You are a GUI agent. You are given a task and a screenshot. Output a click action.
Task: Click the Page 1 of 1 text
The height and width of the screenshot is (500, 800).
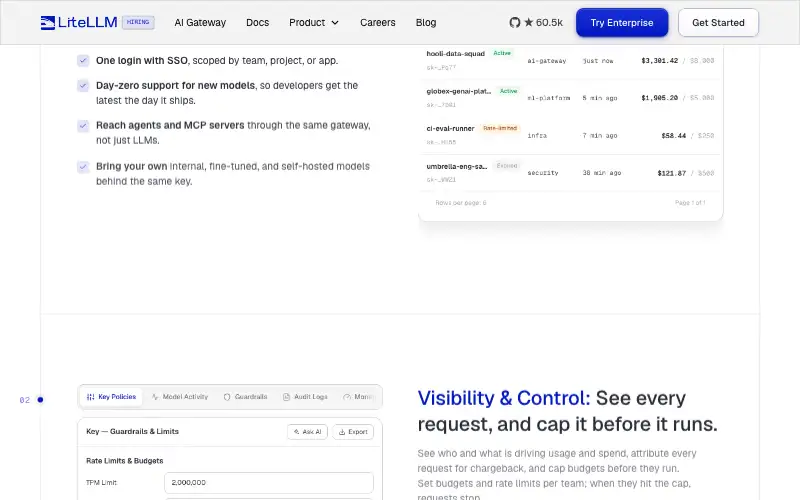690,203
